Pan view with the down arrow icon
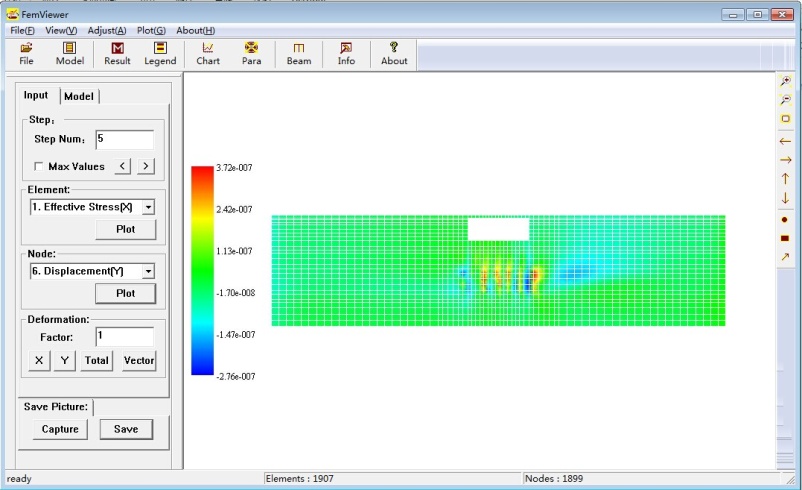Screen dimensions: 802x490 [x=785, y=198]
